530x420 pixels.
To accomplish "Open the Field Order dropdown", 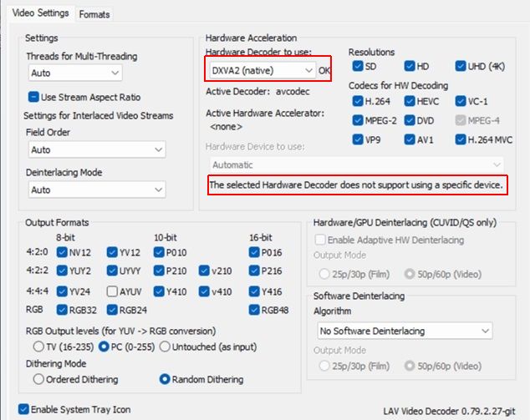I will [96, 149].
